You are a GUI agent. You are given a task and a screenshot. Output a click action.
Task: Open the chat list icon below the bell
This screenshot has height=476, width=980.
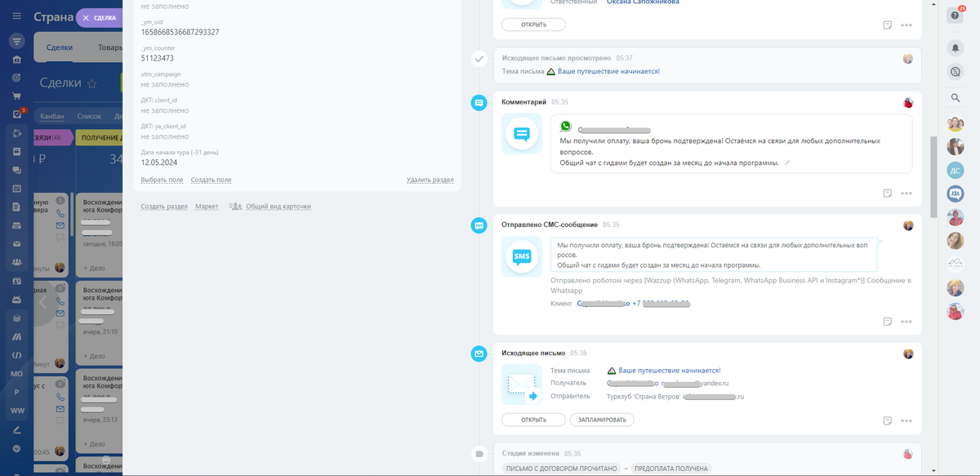[x=955, y=72]
